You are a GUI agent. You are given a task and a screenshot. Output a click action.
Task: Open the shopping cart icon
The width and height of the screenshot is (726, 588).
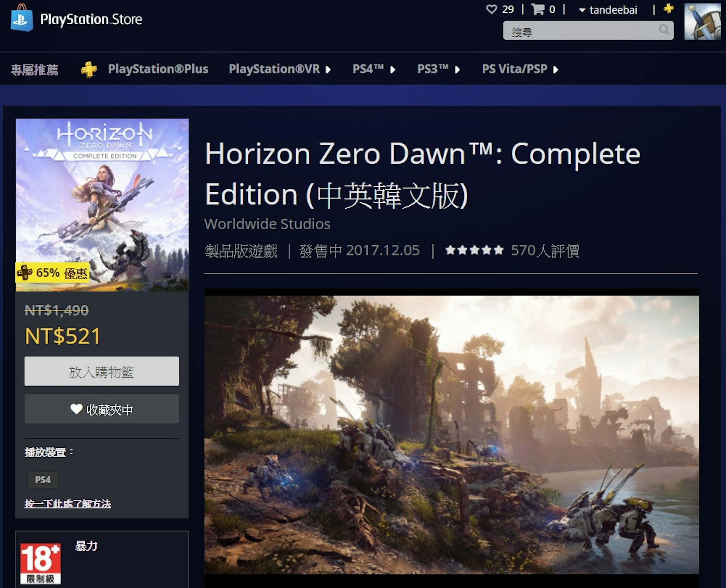538,9
